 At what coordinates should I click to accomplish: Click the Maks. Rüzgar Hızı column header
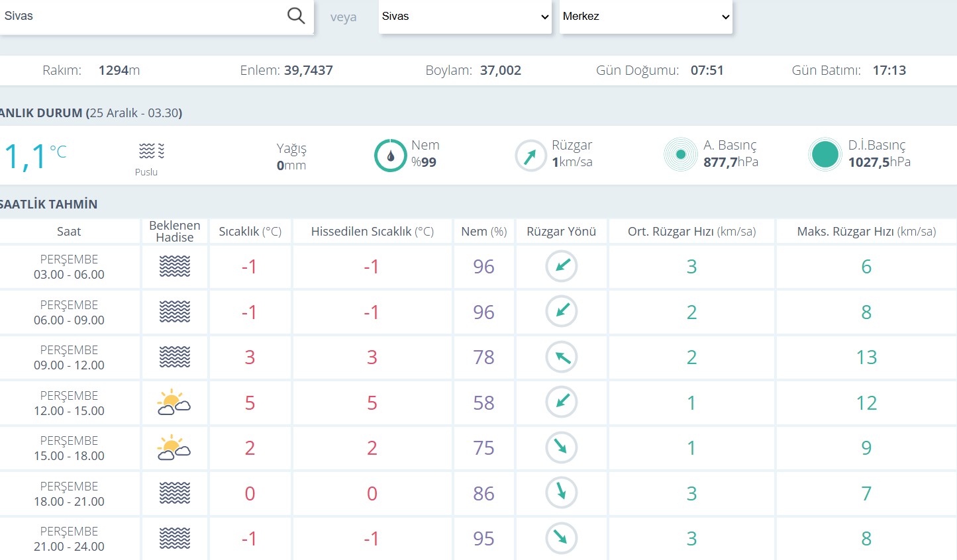tap(866, 232)
